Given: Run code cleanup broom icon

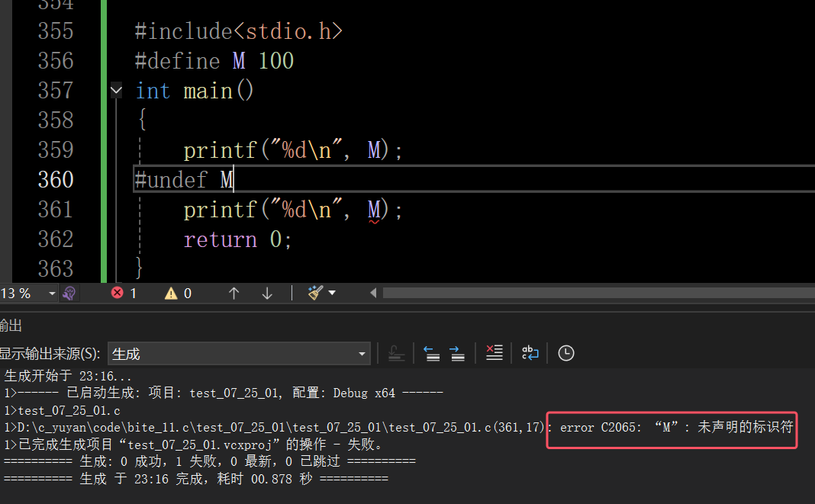Looking at the screenshot, I should click(315, 293).
